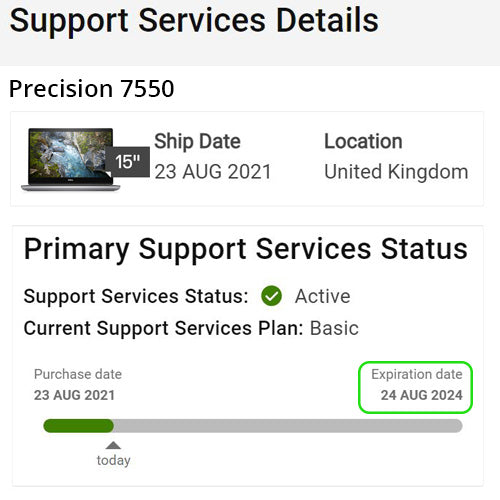Click the Basic support plan text

[334, 328]
